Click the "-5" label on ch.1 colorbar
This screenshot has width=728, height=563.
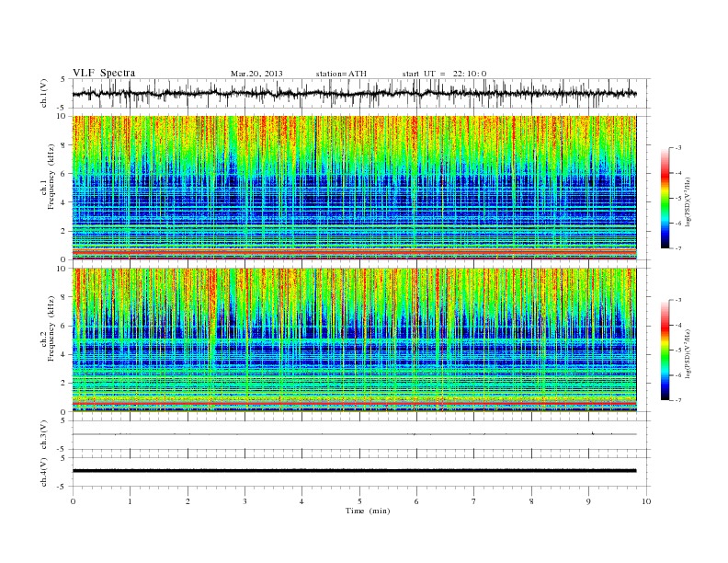click(678, 199)
